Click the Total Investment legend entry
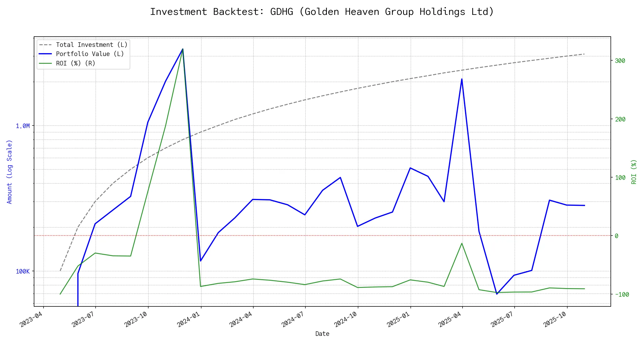644x343 pixels. (x=92, y=45)
